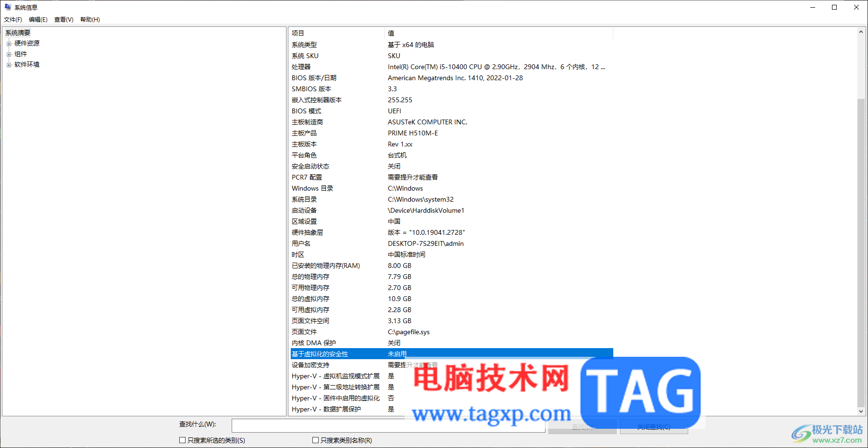Select the 平台角色 row

(452, 155)
